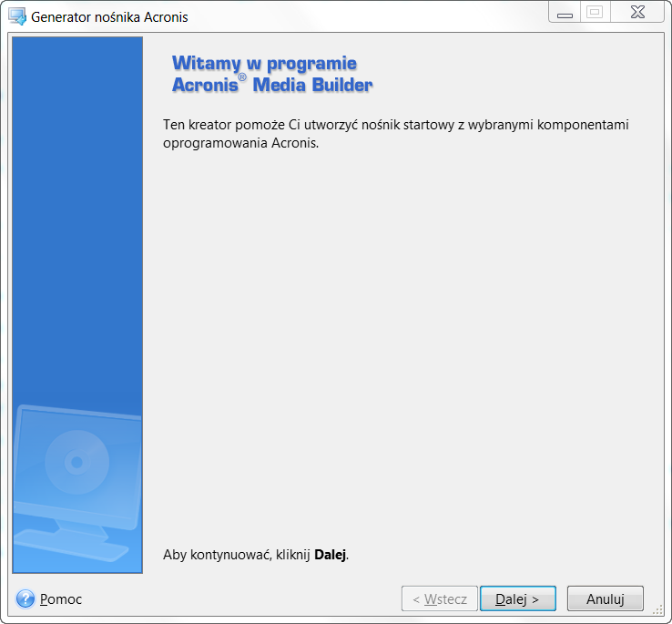
Task: Click the window title "Generator nośnika Acronis"
Action: point(109,17)
